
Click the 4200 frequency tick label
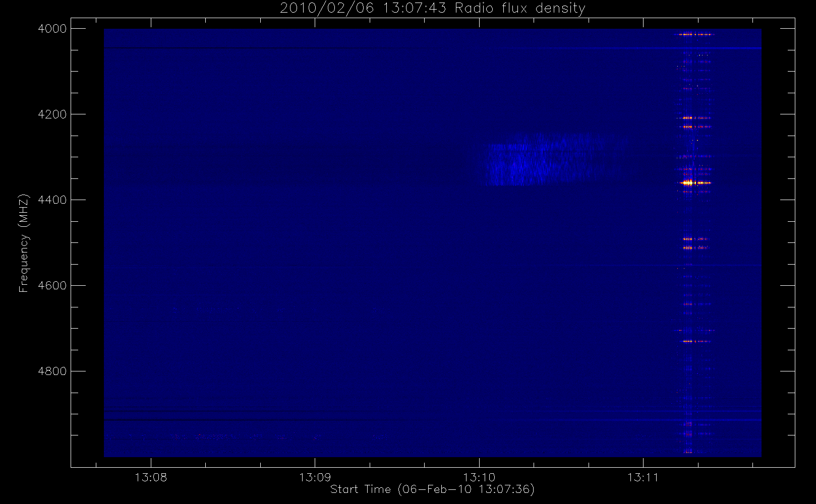point(52,114)
